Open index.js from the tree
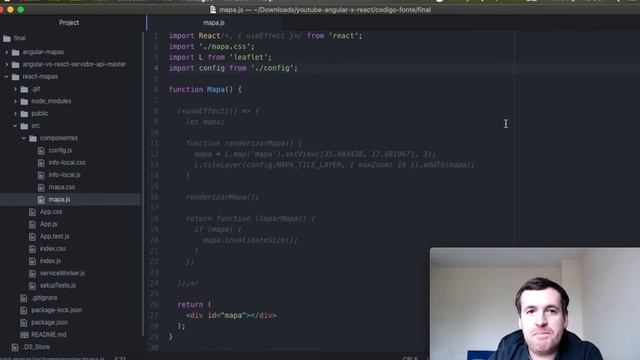This screenshot has width=640, height=360. (50, 260)
